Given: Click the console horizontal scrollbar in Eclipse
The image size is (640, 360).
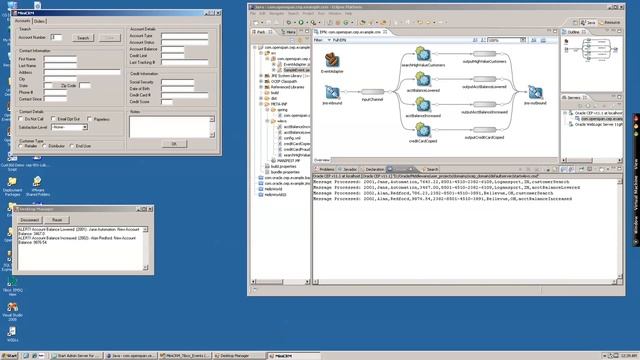Looking at the screenshot, I should click(x=465, y=282).
